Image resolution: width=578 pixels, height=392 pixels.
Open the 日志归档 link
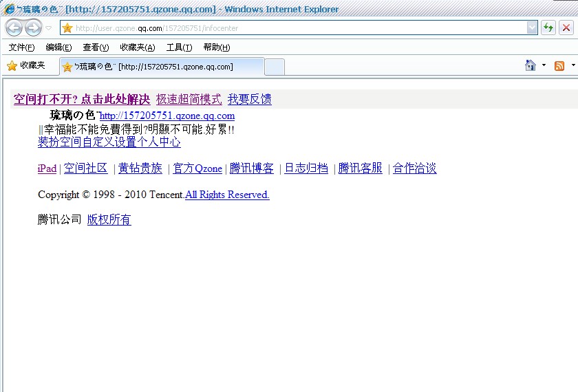point(306,168)
